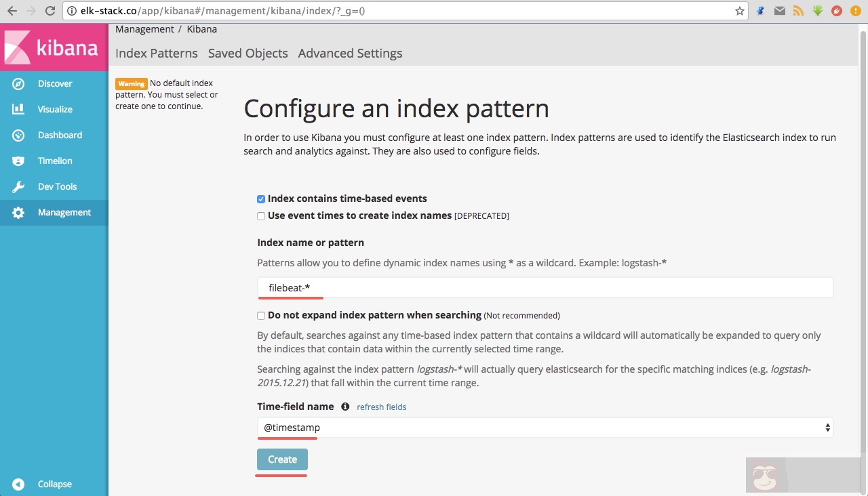
Task: Open the Time-field name dropdown
Action: pyautogui.click(x=545, y=428)
